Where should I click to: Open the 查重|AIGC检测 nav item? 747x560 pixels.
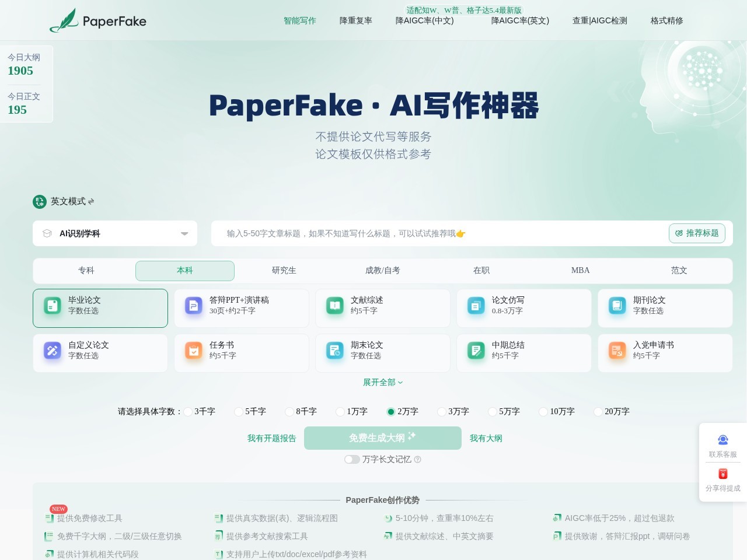(600, 20)
